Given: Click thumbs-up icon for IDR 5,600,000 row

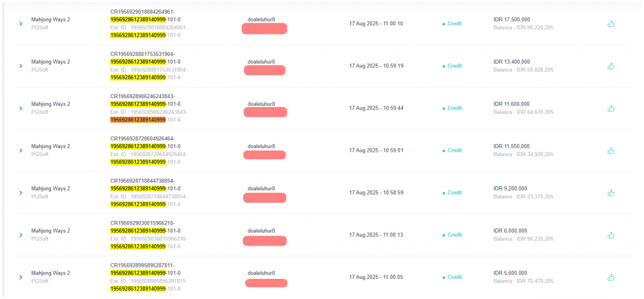Looking at the screenshot, I should pos(611,277).
